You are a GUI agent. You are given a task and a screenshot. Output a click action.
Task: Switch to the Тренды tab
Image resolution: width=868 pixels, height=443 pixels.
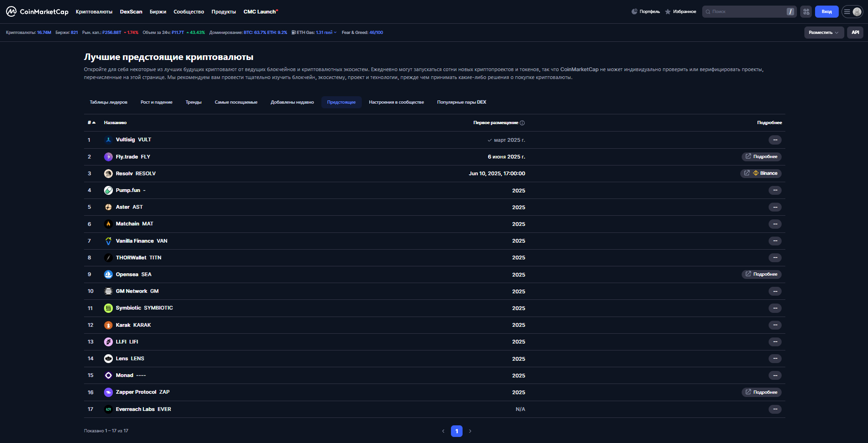coord(194,102)
